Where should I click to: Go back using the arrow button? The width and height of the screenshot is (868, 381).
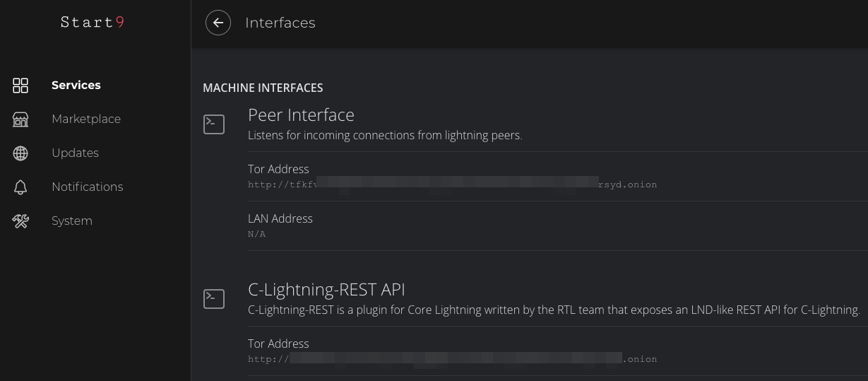218,23
